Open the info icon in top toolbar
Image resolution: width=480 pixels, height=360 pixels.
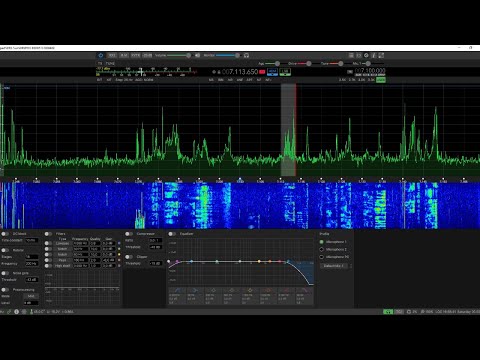(x=374, y=55)
